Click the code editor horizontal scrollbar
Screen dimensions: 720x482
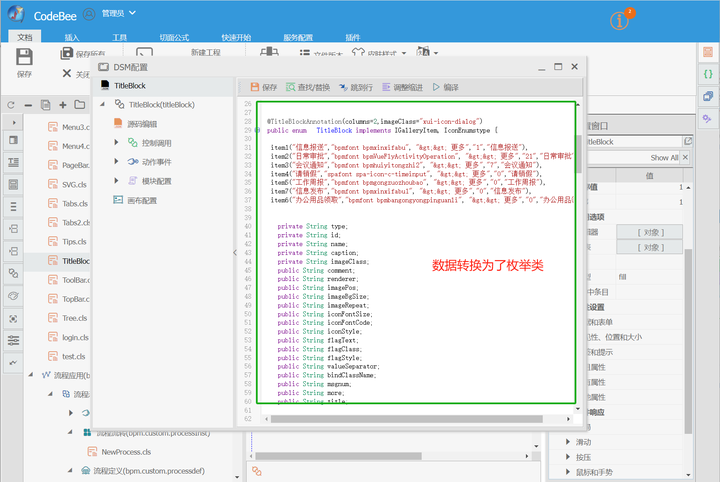point(406,419)
